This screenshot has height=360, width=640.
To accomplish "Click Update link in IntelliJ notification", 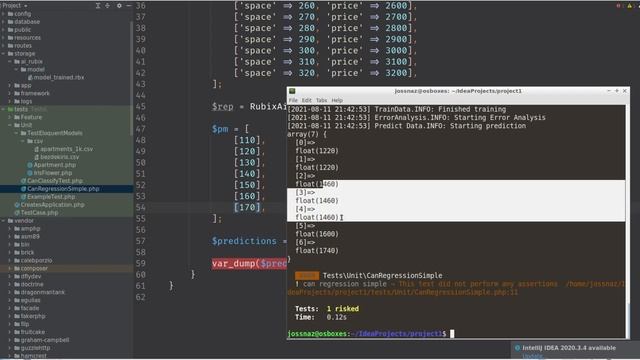I will (x=532, y=356).
